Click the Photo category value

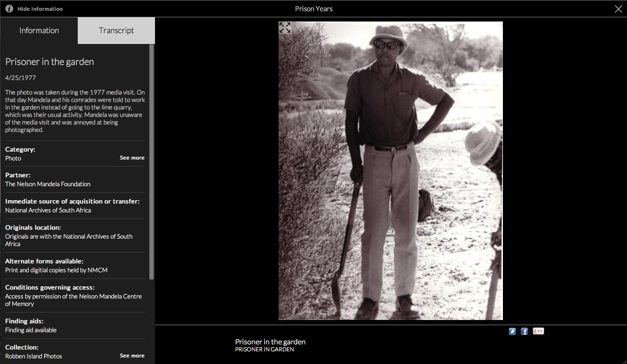pyautogui.click(x=13, y=158)
